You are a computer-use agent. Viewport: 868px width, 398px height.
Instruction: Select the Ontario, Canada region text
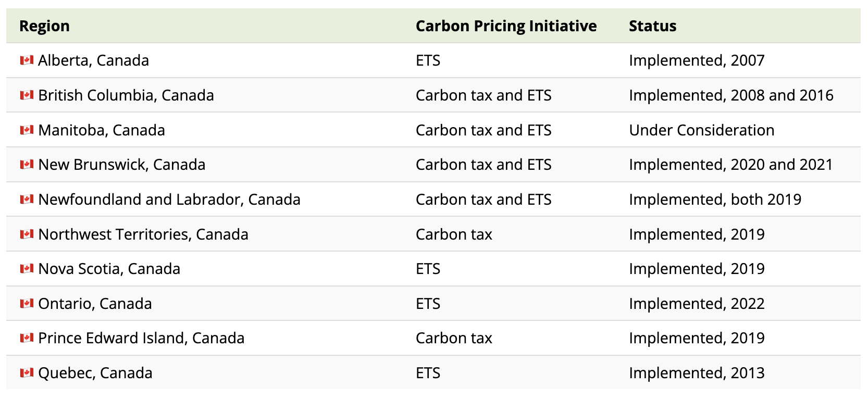click(x=95, y=304)
